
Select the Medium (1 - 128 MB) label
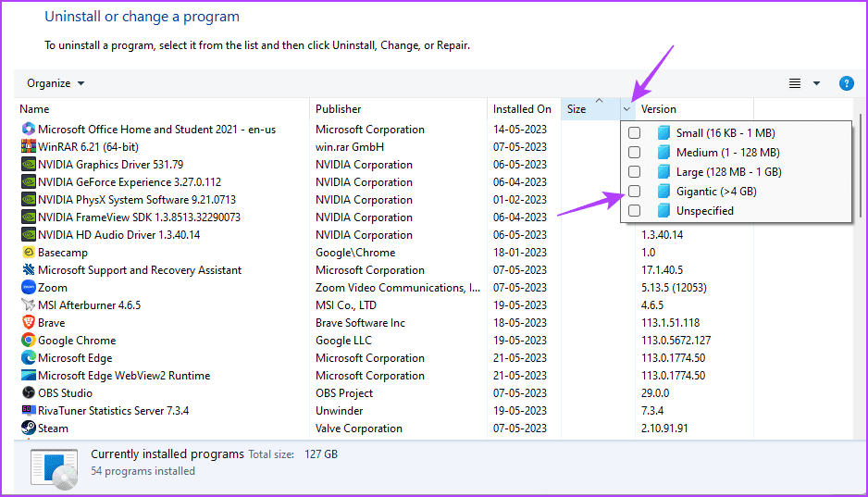coord(728,152)
